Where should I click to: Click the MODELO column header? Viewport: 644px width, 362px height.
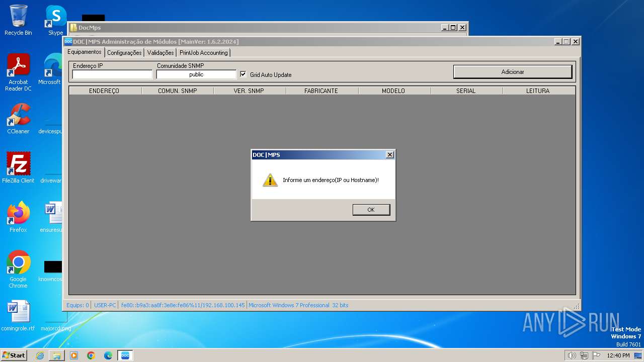coord(394,91)
